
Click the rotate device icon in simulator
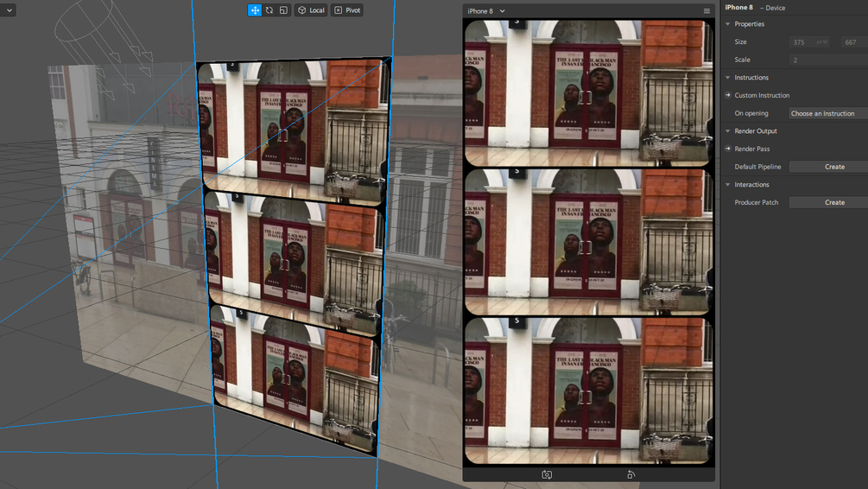(630, 474)
